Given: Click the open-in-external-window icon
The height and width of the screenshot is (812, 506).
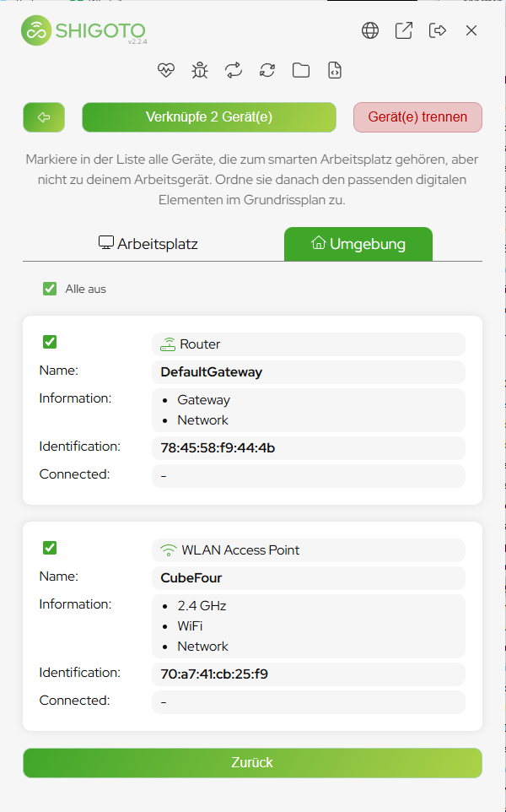Looking at the screenshot, I should tap(404, 30).
